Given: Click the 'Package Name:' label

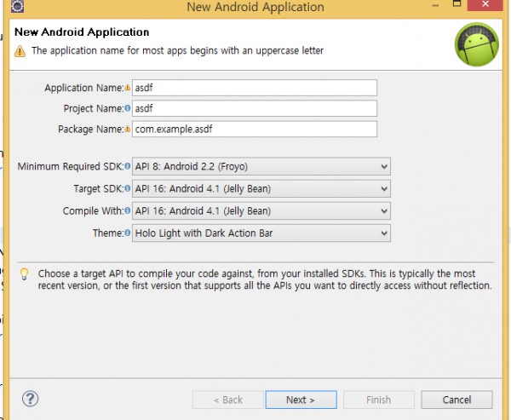Looking at the screenshot, I should click(x=91, y=129).
